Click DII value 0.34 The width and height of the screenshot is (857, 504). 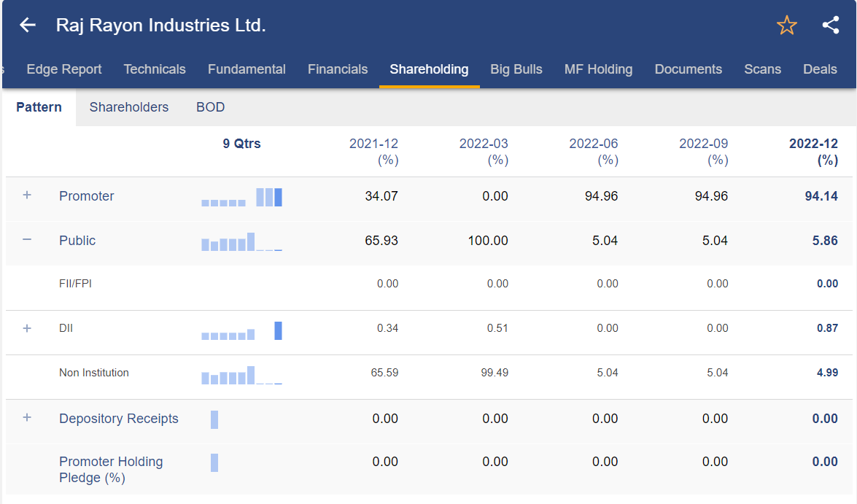[387, 328]
